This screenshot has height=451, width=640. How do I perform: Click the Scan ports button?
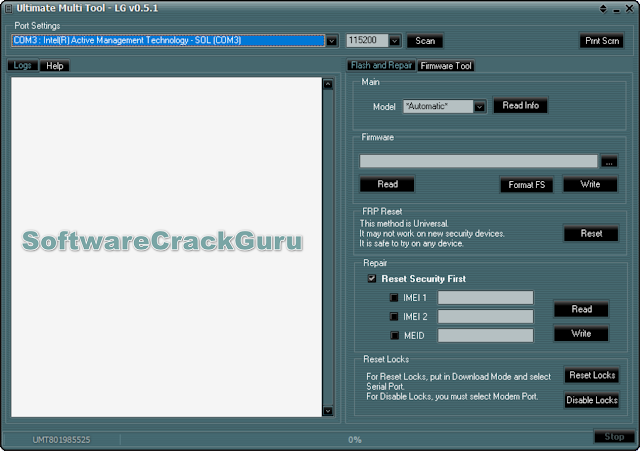pos(425,41)
